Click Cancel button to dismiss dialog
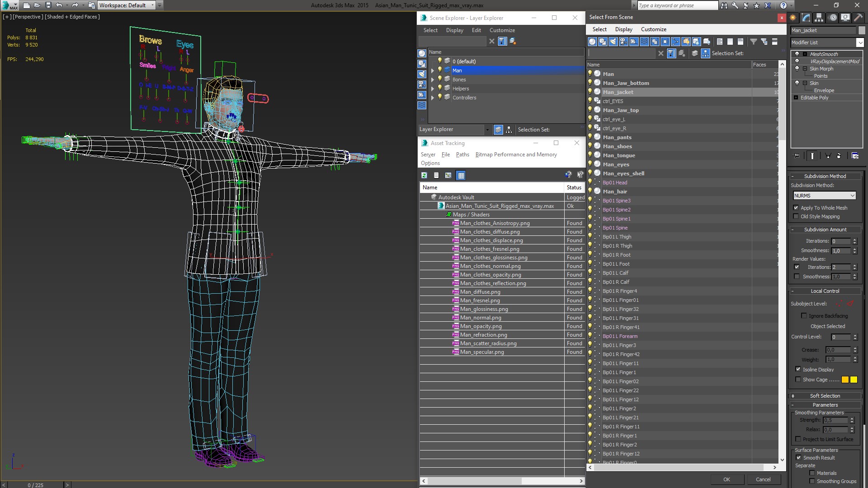This screenshot has height=488, width=868. pyautogui.click(x=763, y=479)
